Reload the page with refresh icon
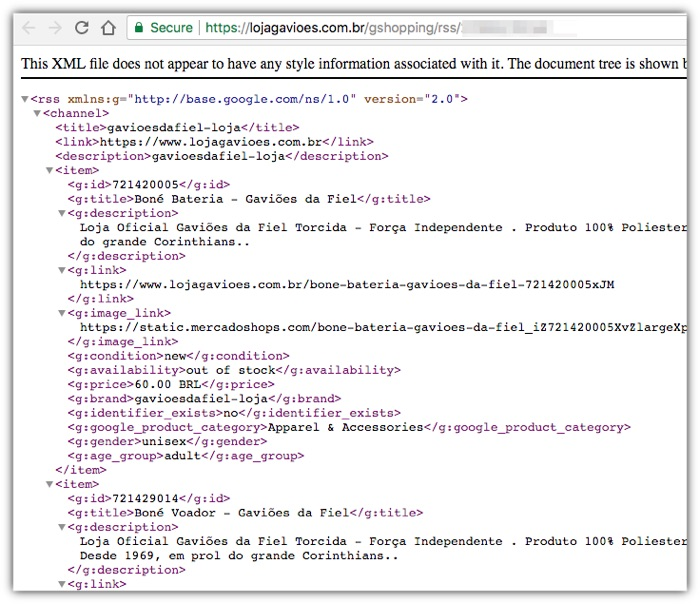 click(82, 28)
